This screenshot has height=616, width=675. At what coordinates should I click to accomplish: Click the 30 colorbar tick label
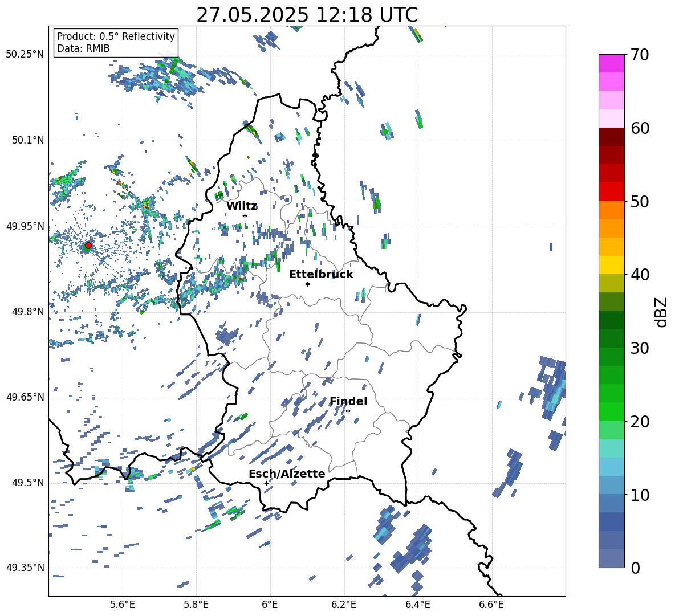[x=640, y=348]
